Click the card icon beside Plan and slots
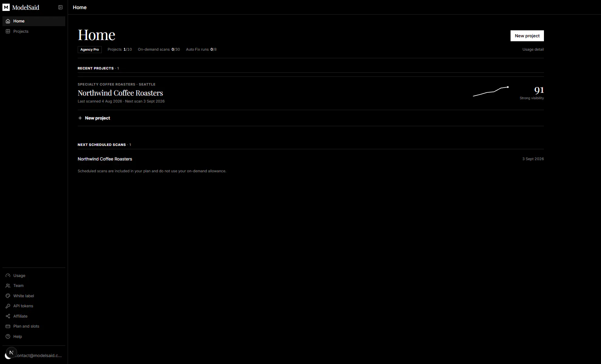 8,326
